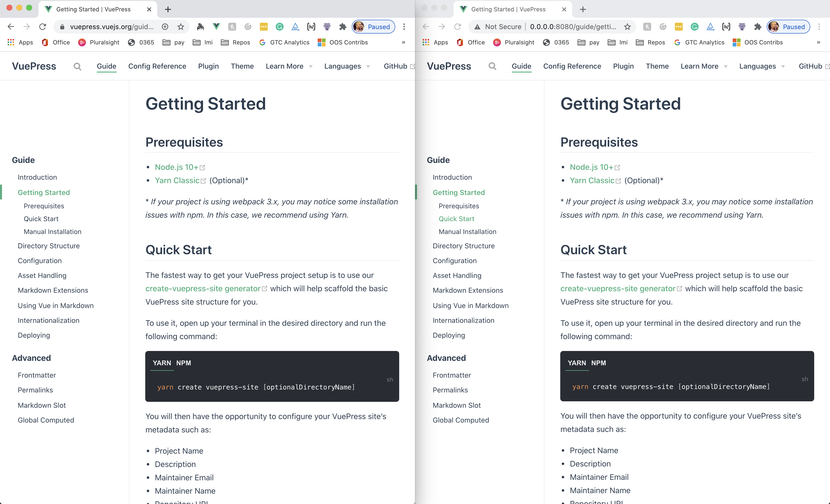Open Plugin in left navbar
This screenshot has width=830, height=504.
[208, 66]
